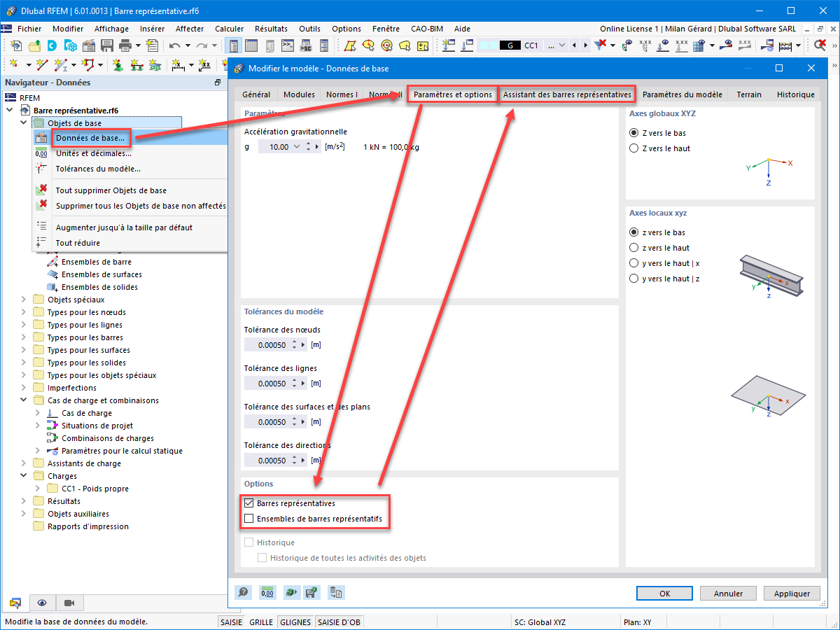Open 'Assistant des barres représentatives' tab

coord(567,94)
